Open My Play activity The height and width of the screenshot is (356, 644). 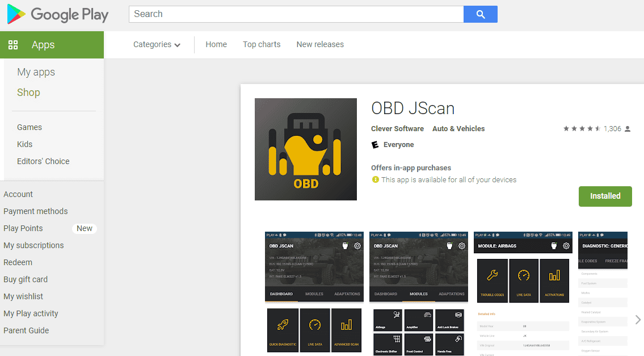31,313
